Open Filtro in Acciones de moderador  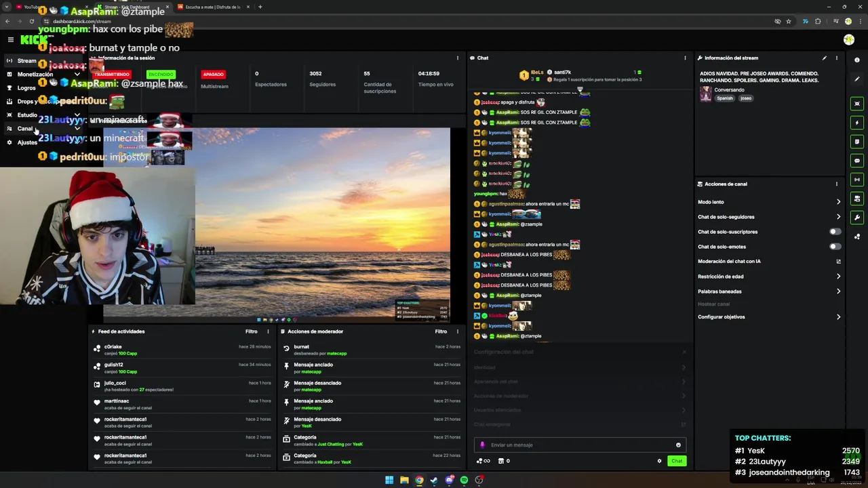441,331
